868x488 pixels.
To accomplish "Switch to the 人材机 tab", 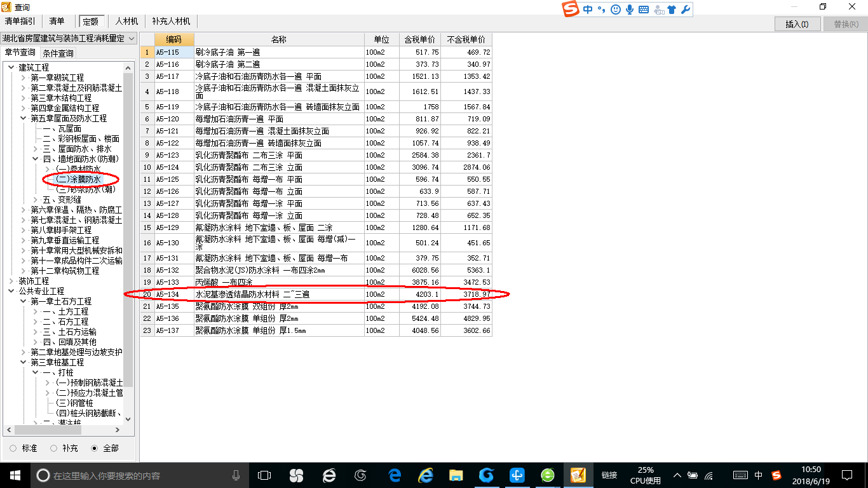I will 126,22.
